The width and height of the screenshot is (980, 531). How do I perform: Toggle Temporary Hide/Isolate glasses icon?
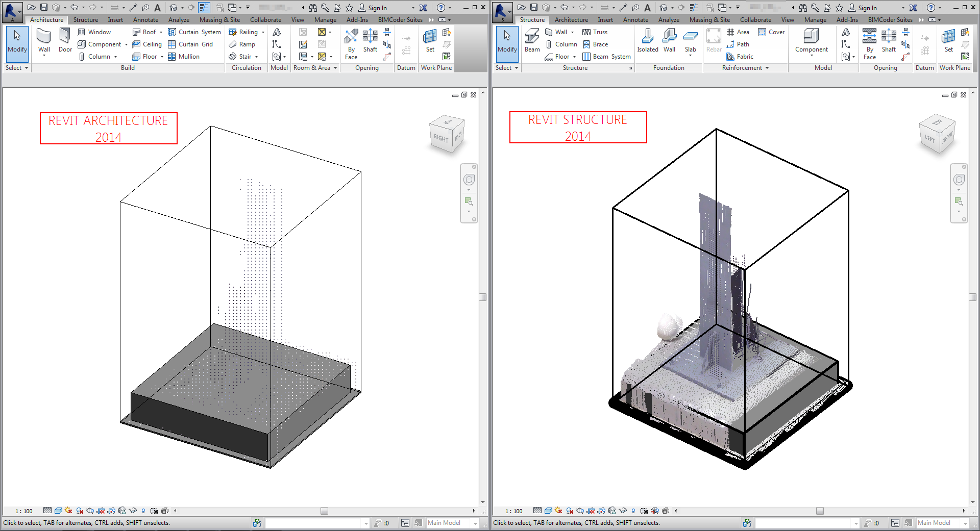point(133,511)
